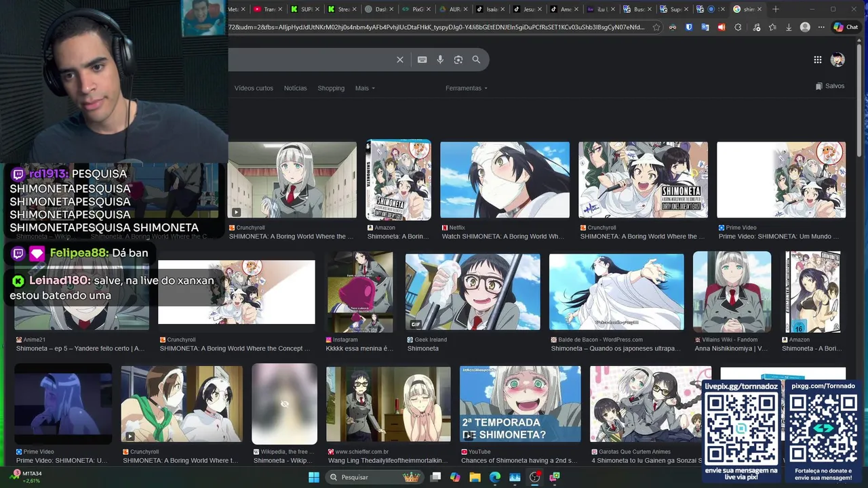Image resolution: width=868 pixels, height=488 pixels.
Task: Open the browser Downloads icon
Action: (789, 27)
